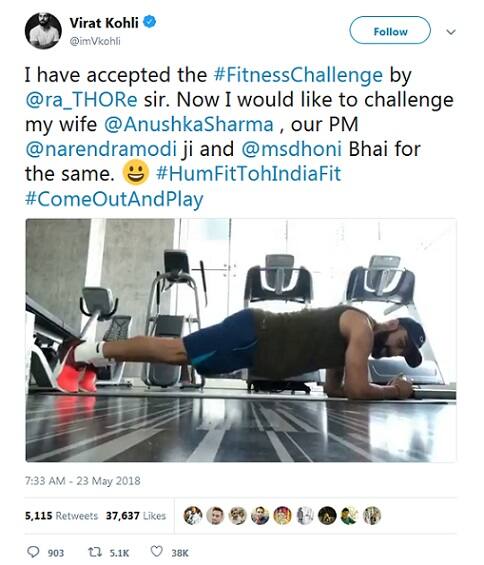Open Virat Kohli's profile picture
This screenshot has height=565, width=484.
43,31
